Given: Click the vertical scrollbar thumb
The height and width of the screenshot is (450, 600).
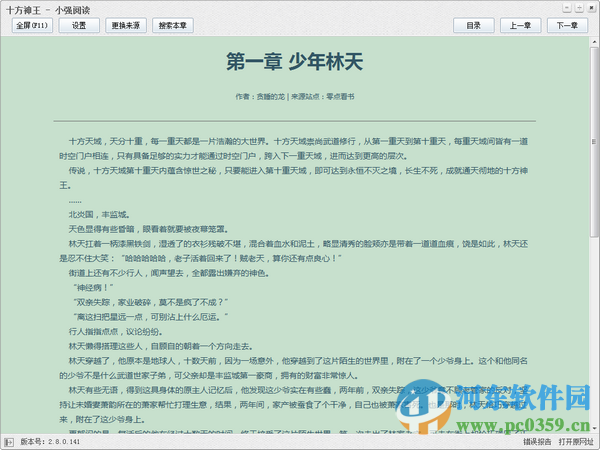Looking at the screenshot, I should point(594,142).
